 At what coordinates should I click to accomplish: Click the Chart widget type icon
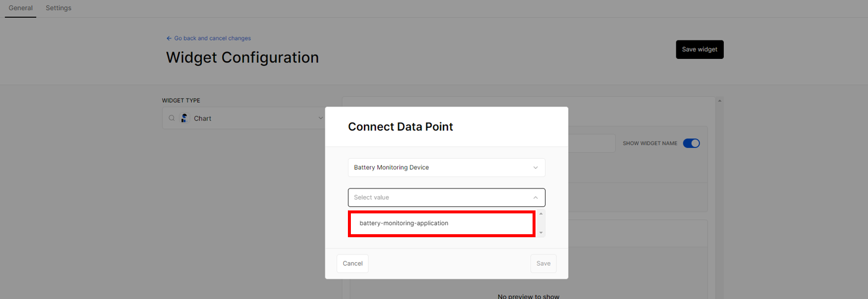pos(185,118)
